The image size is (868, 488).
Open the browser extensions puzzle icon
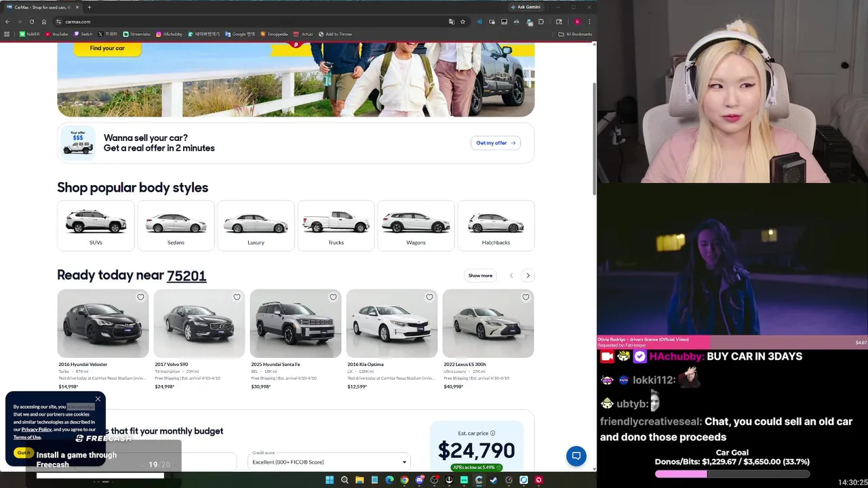[540, 22]
